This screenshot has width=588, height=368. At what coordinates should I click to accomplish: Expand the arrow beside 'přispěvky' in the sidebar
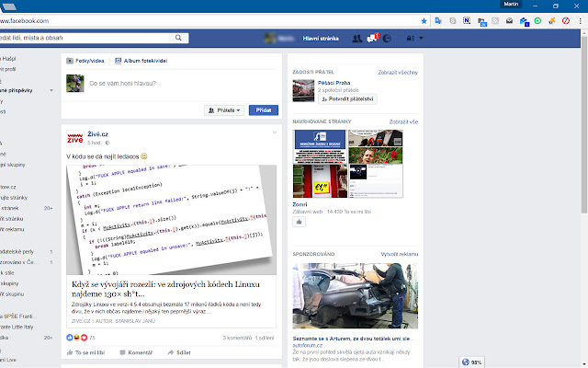point(51,90)
